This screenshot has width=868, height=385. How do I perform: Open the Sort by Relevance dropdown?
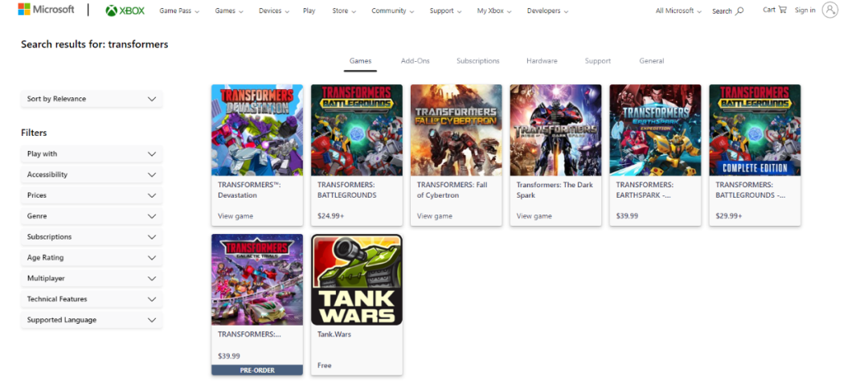pos(92,99)
